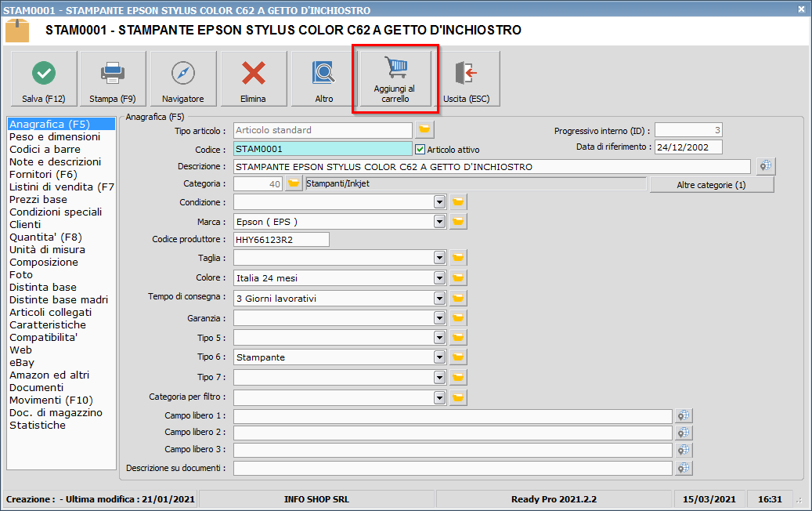Click the folder icon beside Tipo 5
This screenshot has height=511, width=812.
(458, 337)
